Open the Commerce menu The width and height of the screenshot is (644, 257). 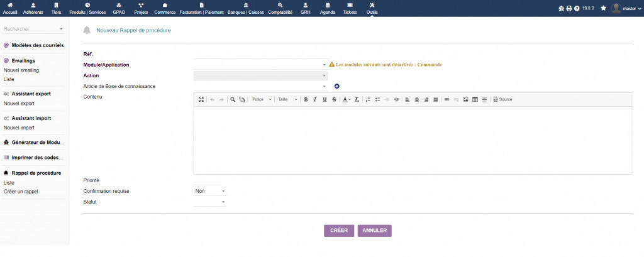(x=165, y=9)
